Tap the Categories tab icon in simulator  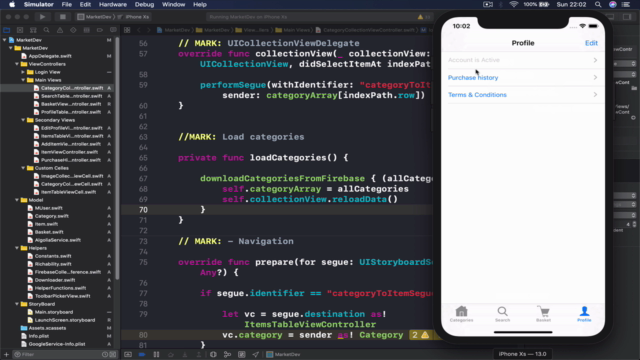[x=461, y=314]
